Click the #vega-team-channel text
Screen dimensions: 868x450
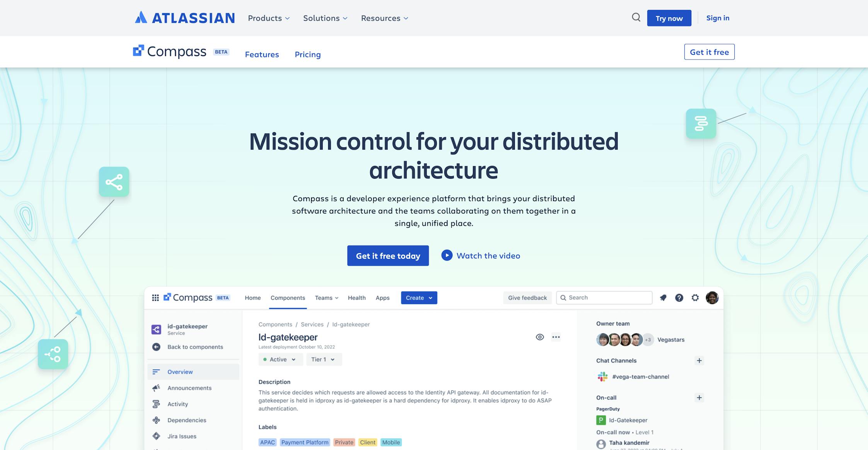pos(641,377)
